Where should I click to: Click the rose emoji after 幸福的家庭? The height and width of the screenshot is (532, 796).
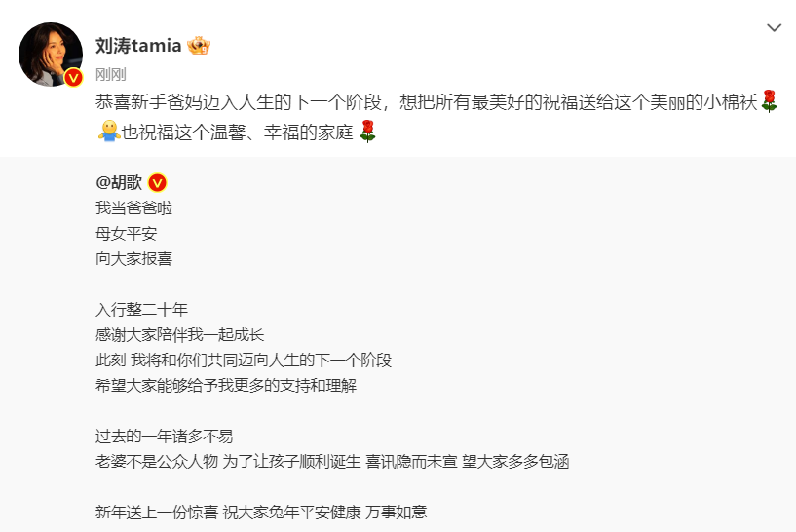click(367, 131)
